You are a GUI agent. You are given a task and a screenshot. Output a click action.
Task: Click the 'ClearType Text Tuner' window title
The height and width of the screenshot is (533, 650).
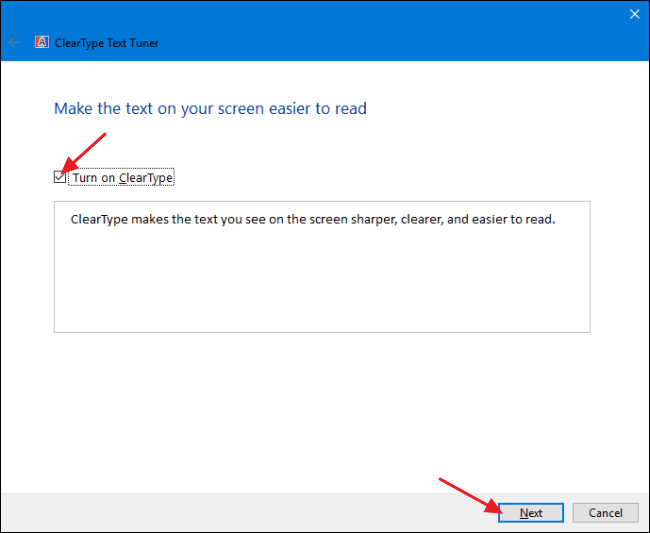click(107, 43)
